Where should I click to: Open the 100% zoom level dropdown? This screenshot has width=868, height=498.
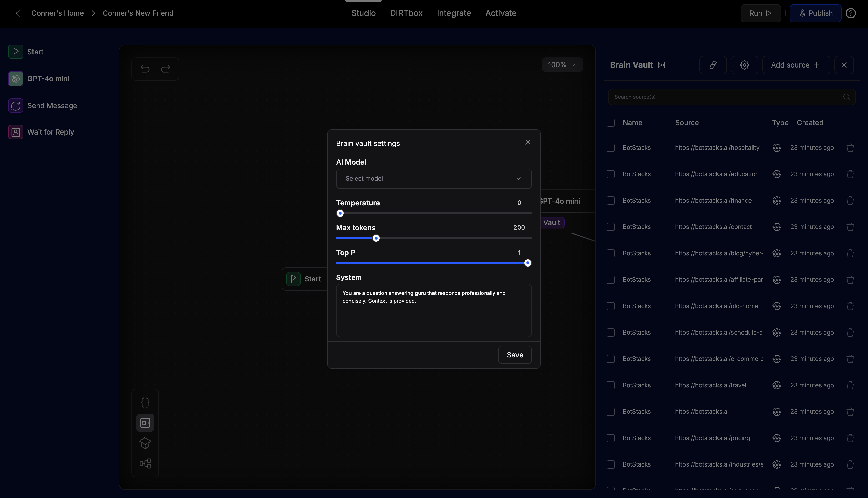pos(562,65)
